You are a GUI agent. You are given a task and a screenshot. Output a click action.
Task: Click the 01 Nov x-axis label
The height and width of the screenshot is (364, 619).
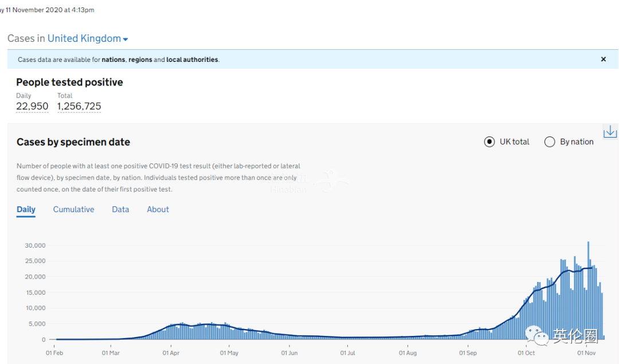(x=586, y=353)
